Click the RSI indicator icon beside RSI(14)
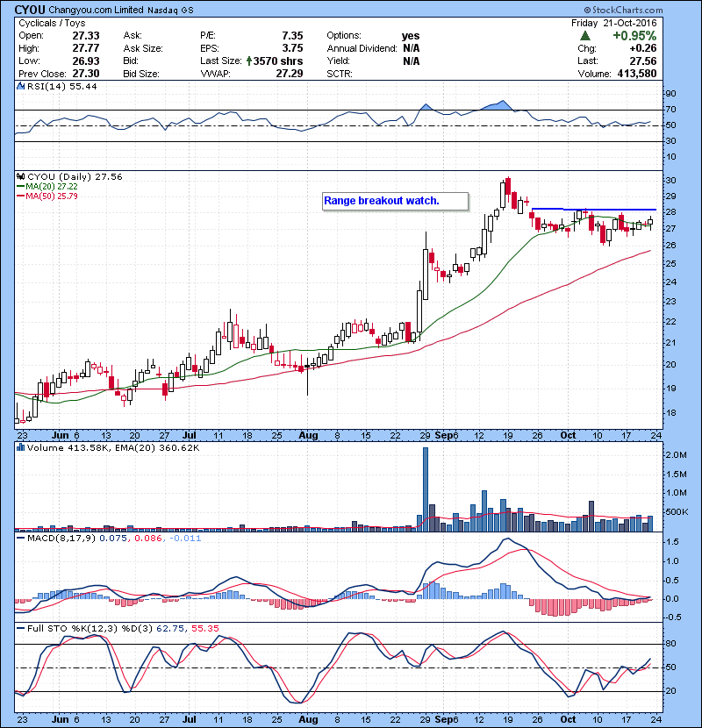Screen dimensions: 702x728 pos(20,86)
